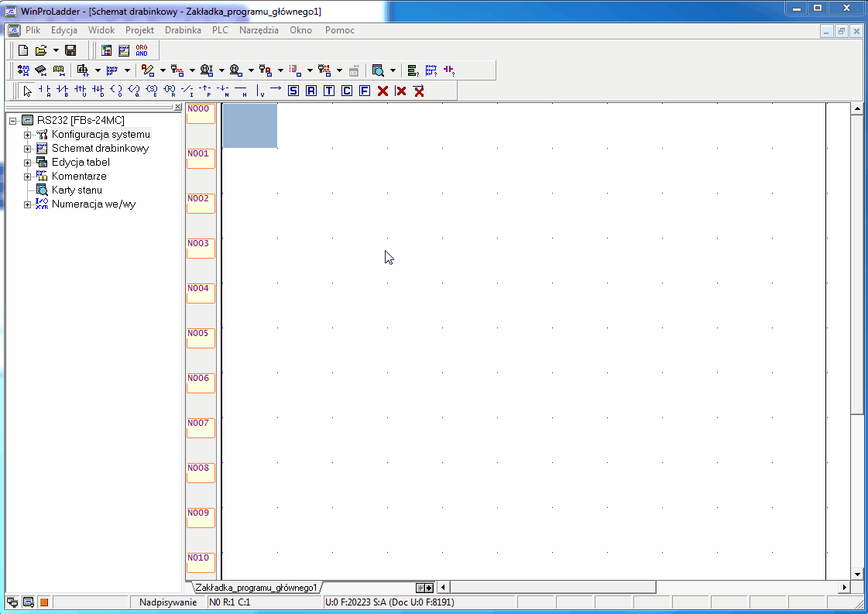Create a new project file
This screenshot has width=868, height=614.
[x=22, y=50]
